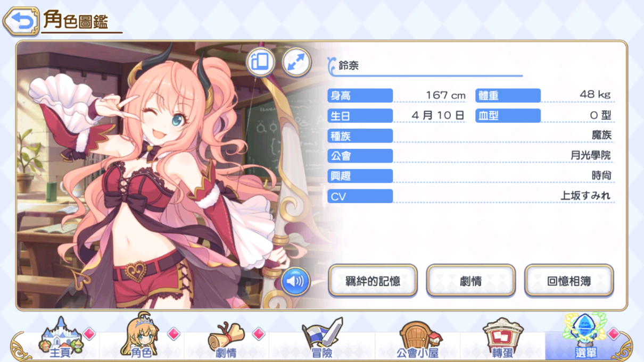Open the 劇情 story button in profile

point(471,281)
